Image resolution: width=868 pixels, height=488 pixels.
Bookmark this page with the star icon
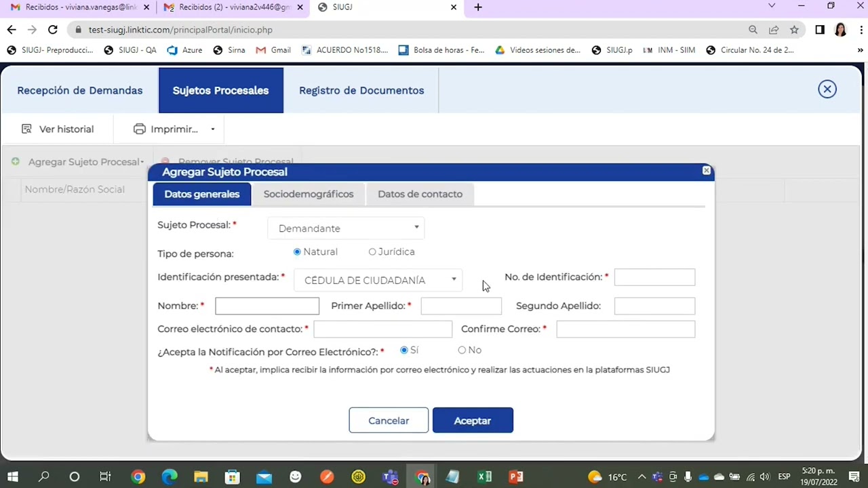tap(794, 30)
